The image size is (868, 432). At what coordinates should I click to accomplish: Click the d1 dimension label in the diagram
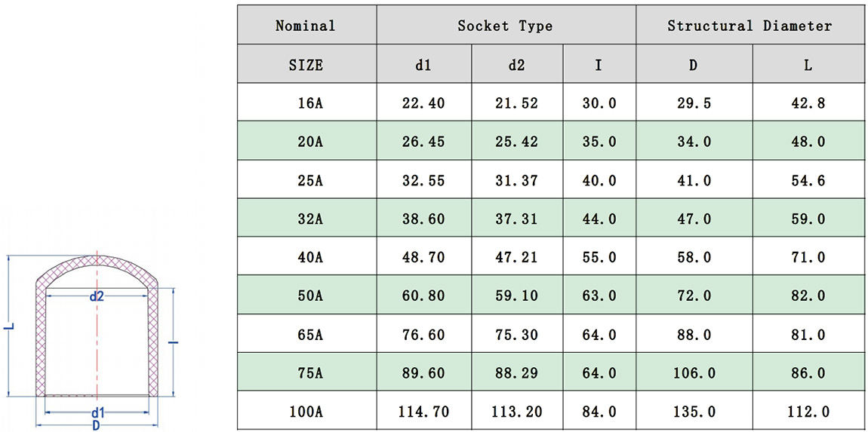(97, 412)
